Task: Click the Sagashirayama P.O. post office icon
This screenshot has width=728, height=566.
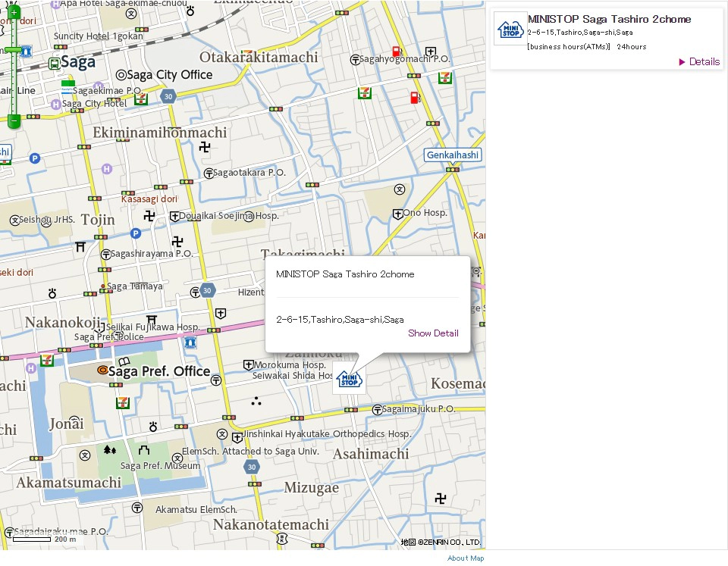Action: tap(105, 255)
